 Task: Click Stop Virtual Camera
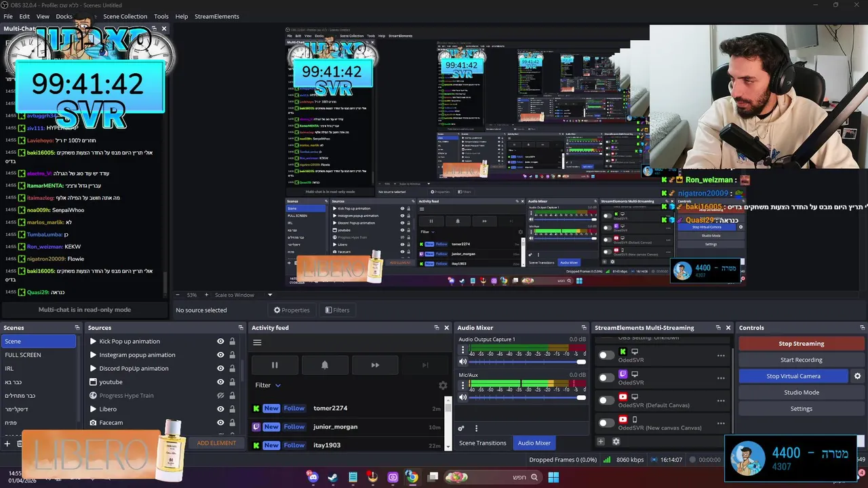click(x=793, y=376)
